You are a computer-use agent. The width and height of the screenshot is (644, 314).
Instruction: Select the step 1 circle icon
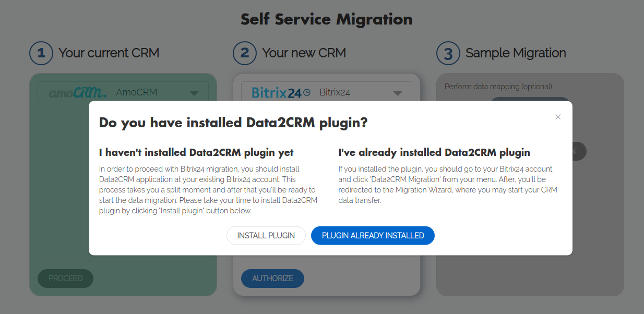click(41, 53)
